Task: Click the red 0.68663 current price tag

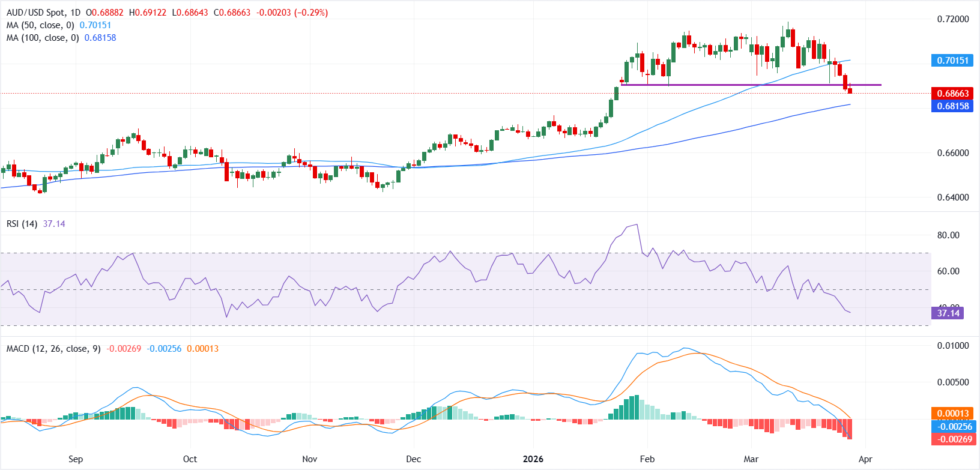Action: click(x=952, y=94)
